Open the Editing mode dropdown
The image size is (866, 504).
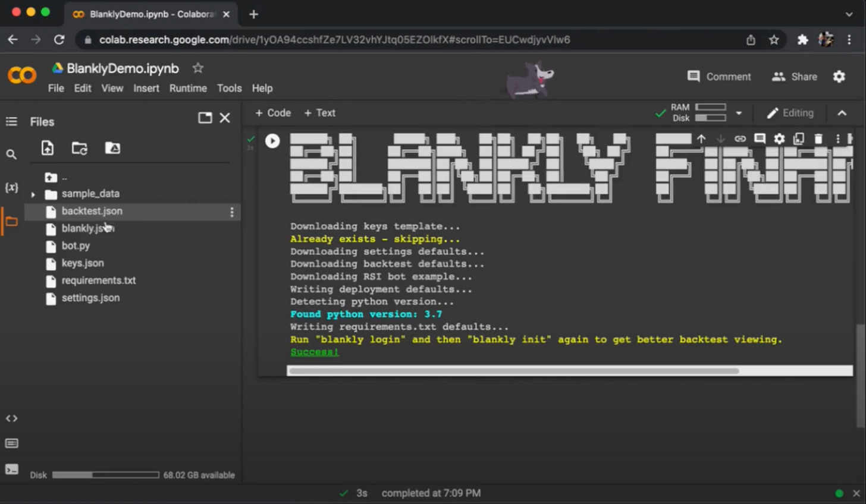click(790, 113)
